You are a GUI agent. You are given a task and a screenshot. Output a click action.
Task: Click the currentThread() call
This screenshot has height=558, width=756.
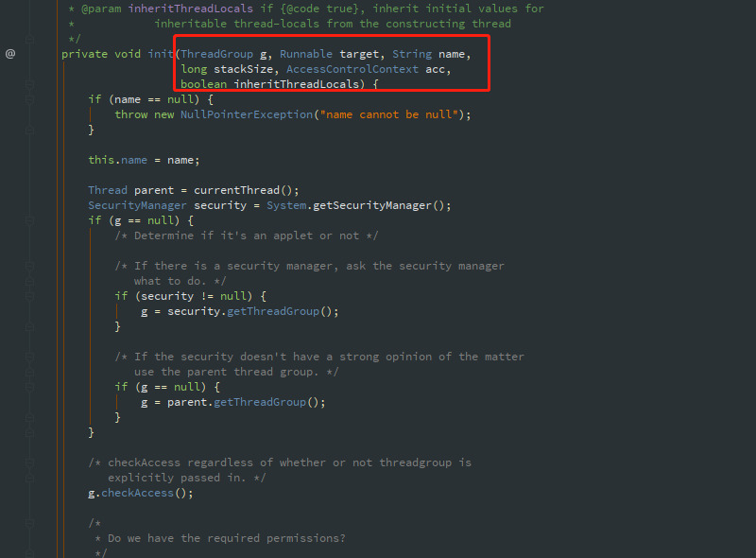pyautogui.click(x=243, y=190)
